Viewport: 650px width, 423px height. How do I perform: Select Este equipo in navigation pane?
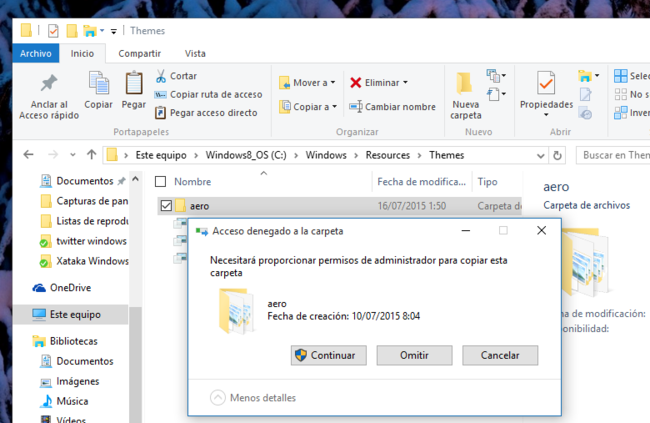[x=71, y=314]
